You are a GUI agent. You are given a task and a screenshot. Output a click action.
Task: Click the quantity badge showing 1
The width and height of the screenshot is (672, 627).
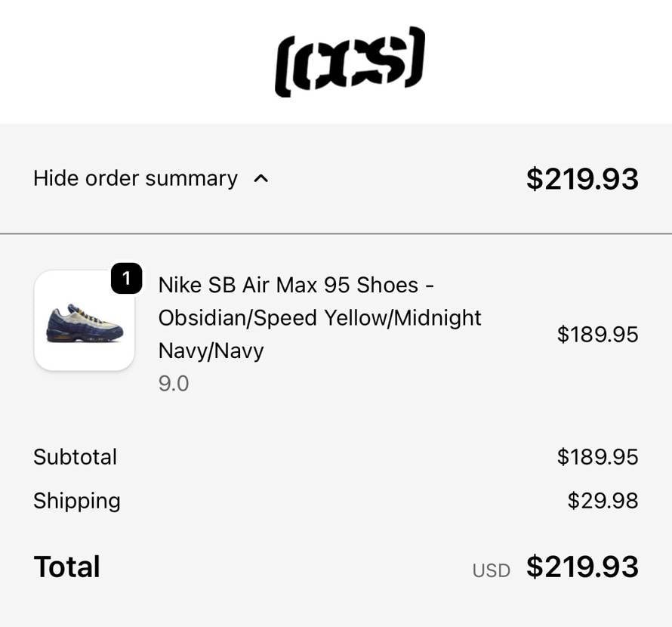coord(126,279)
